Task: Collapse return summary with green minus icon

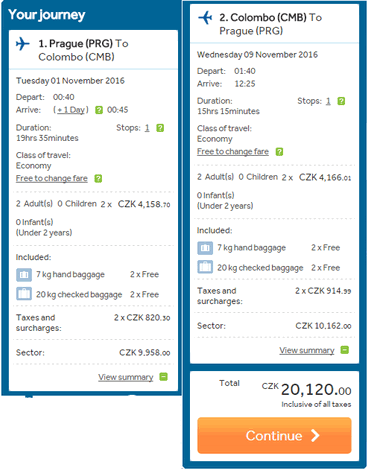Action: pyautogui.click(x=345, y=350)
